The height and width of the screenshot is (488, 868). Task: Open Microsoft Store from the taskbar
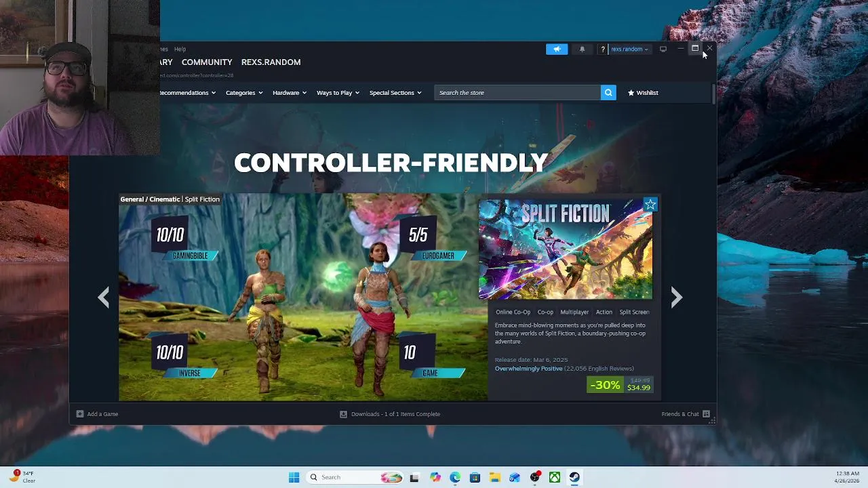(475, 477)
